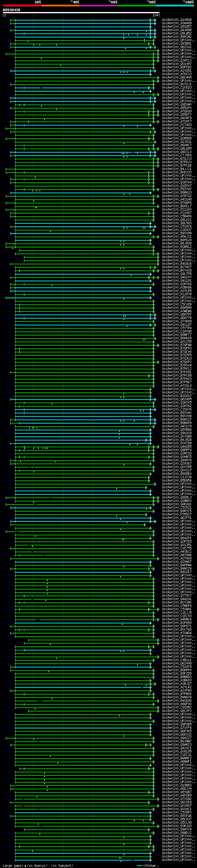Open the UniRef100_A4S1Y9 entry

[x=177, y=426]
